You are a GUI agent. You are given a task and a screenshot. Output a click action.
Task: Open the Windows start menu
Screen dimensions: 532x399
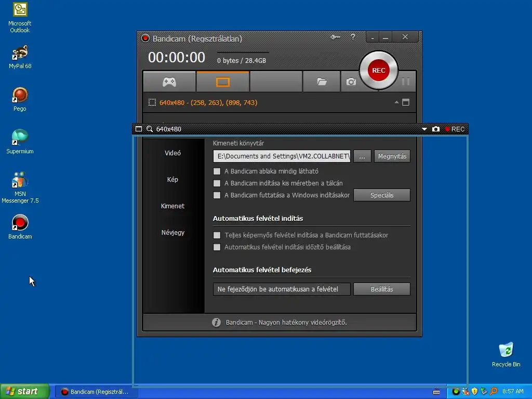click(25, 392)
